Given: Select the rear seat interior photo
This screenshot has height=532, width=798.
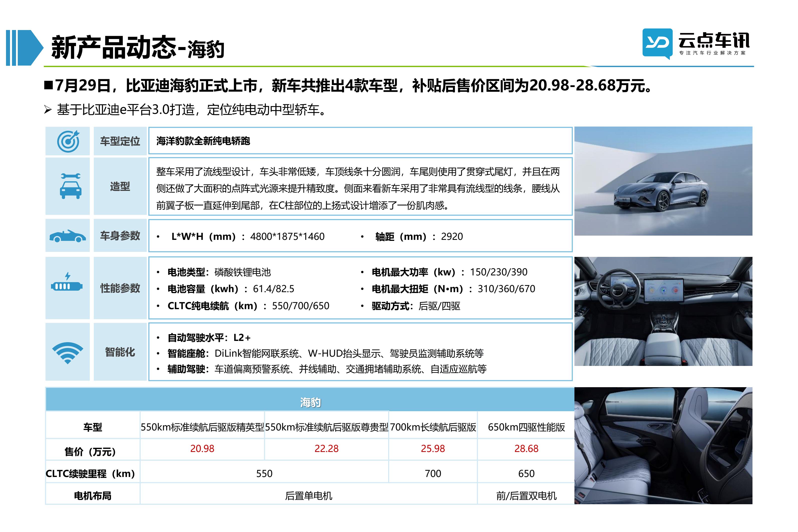Looking at the screenshot, I should pyautogui.click(x=663, y=445).
